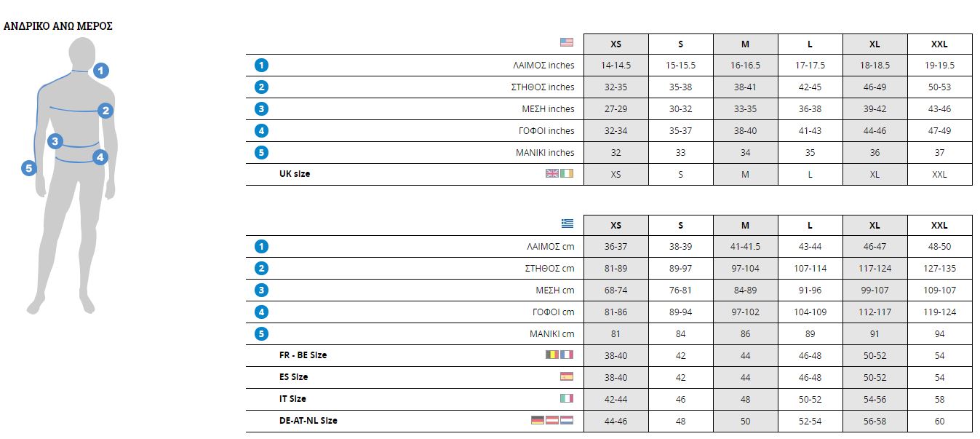Screen dimensions: 980x439
Task: Click the ΛΑΙΜΟΣ inches row label
Action: [543, 66]
